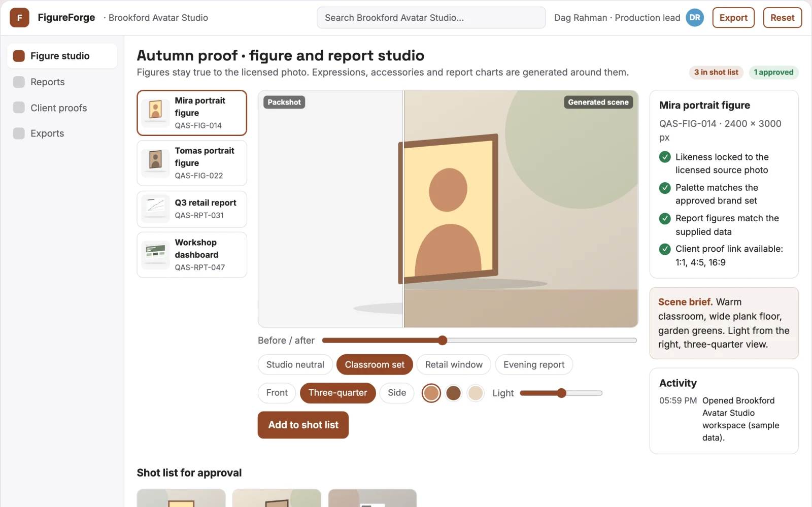Viewport: 812px width, 507px height.
Task: Select Workshop dashboard thumbnail icon
Action: click(156, 255)
